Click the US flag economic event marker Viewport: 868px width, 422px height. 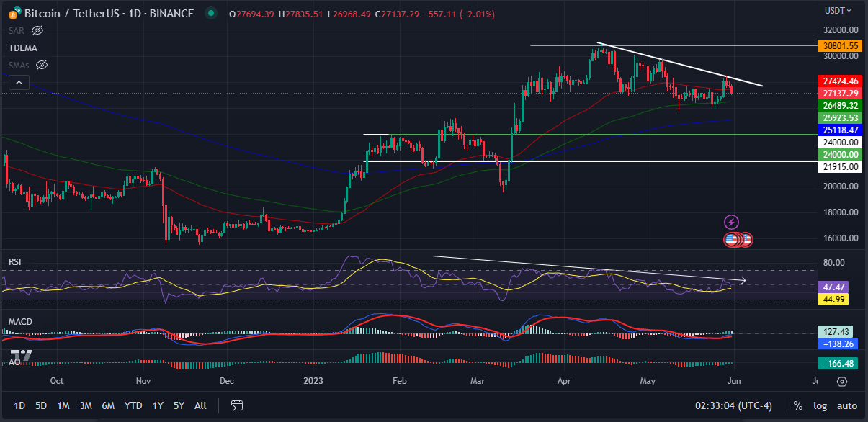(733, 239)
